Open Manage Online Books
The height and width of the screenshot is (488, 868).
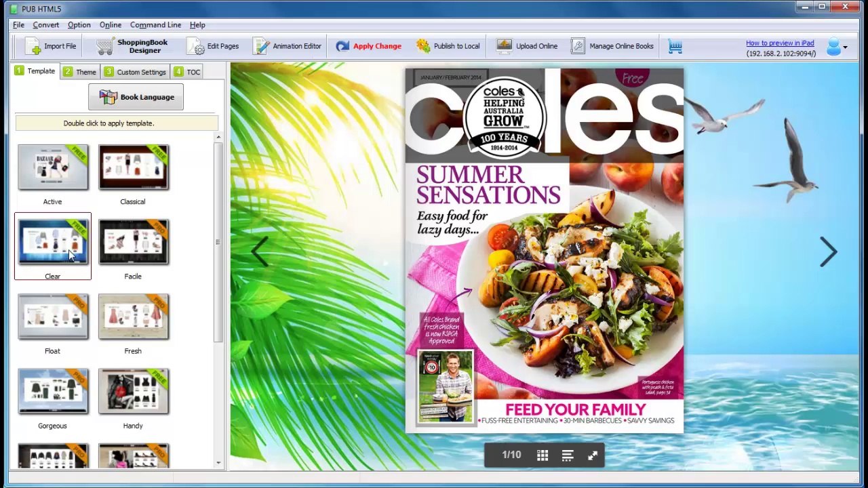[x=612, y=46]
